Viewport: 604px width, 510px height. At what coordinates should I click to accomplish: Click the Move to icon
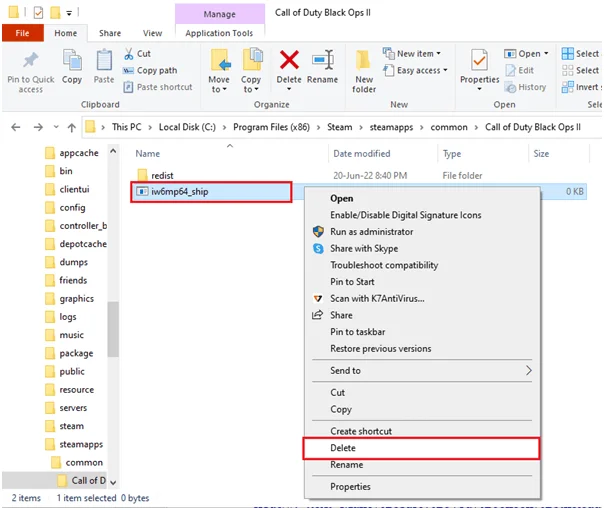coord(220,60)
